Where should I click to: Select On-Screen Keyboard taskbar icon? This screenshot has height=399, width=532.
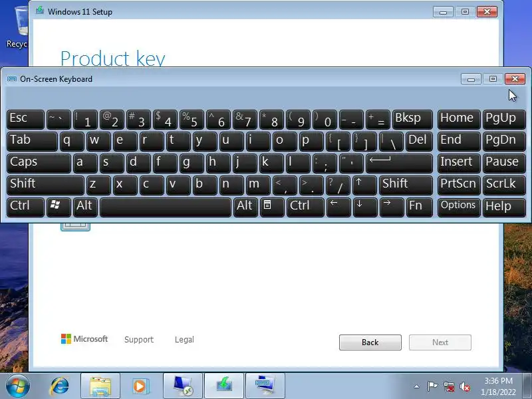coord(265,386)
